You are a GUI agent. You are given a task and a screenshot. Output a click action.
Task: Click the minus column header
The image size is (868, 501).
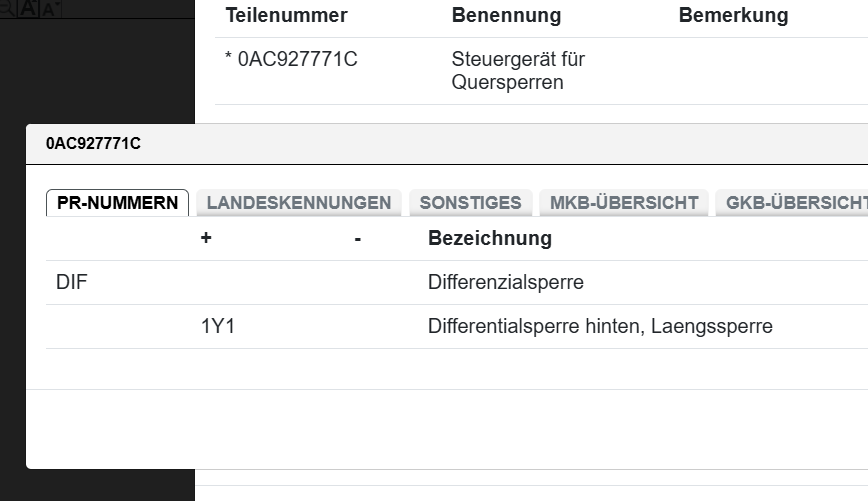(x=357, y=239)
